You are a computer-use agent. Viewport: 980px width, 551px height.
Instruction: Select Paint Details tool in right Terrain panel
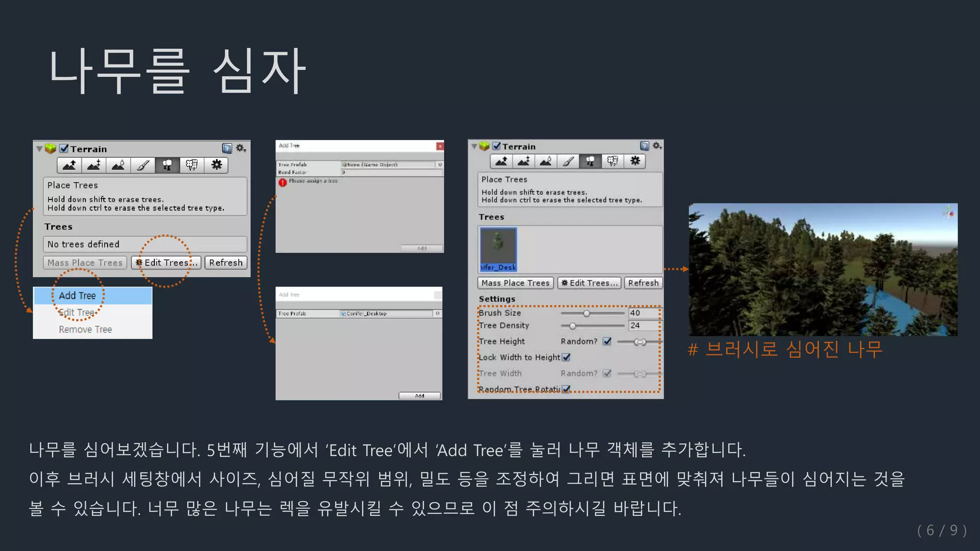pos(612,161)
